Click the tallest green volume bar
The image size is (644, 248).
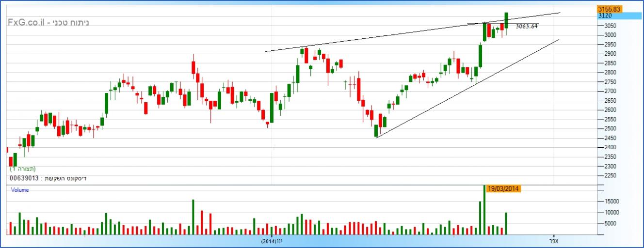[x=484, y=208]
